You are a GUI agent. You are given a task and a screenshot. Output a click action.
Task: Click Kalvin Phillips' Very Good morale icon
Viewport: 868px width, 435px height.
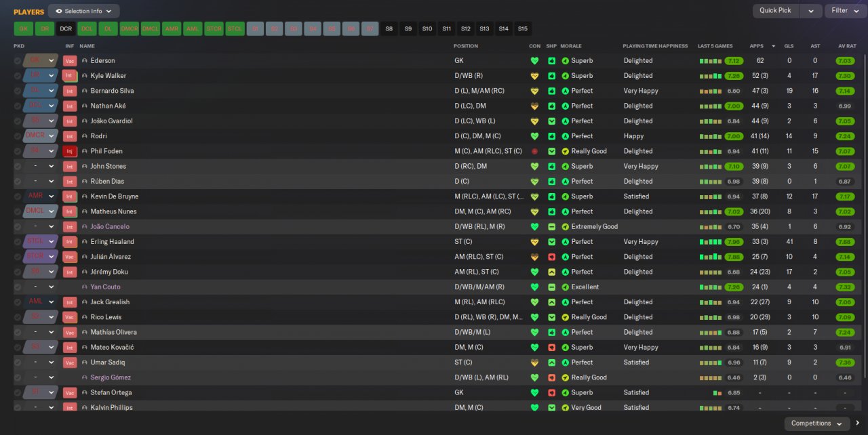(566, 408)
